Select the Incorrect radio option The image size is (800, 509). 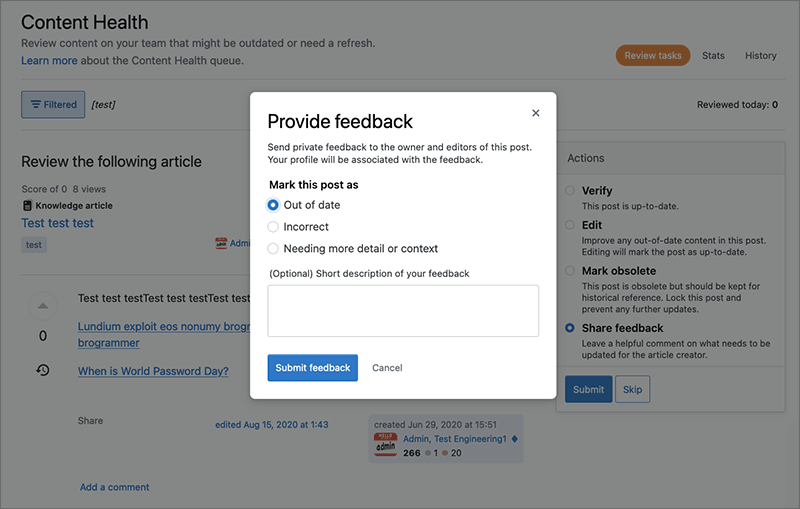[x=273, y=227]
